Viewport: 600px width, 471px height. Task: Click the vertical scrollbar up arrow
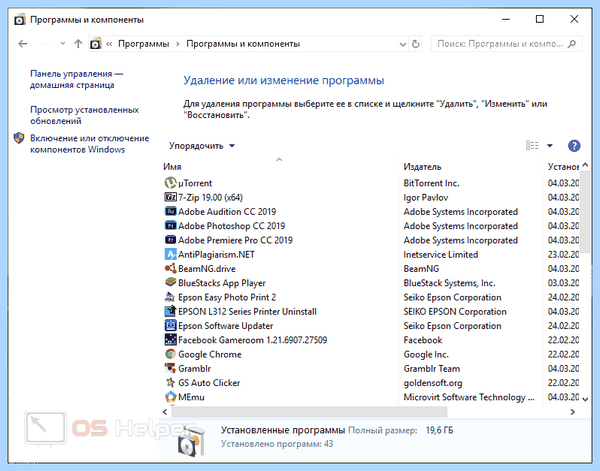tap(585, 165)
